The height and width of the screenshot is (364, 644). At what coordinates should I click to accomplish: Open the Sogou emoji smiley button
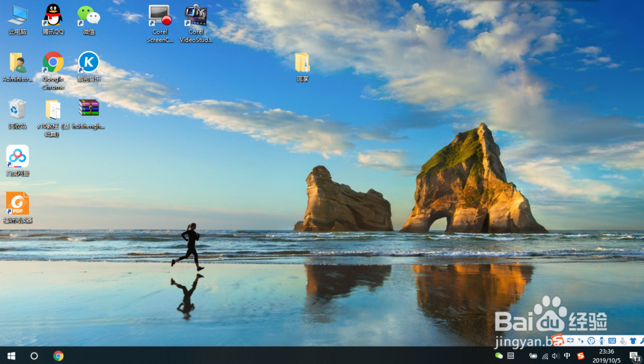pyautogui.click(x=591, y=341)
